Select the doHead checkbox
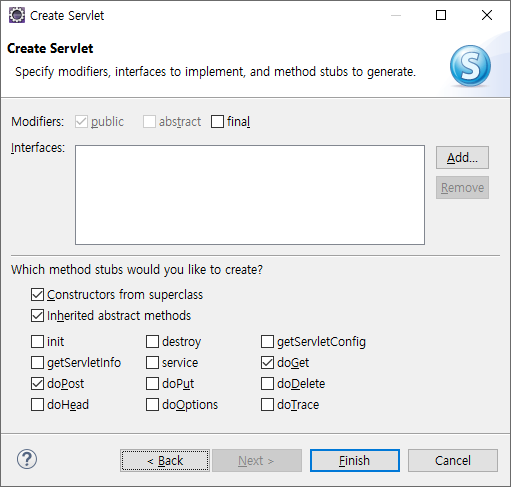511x487 pixels. [x=37, y=405]
